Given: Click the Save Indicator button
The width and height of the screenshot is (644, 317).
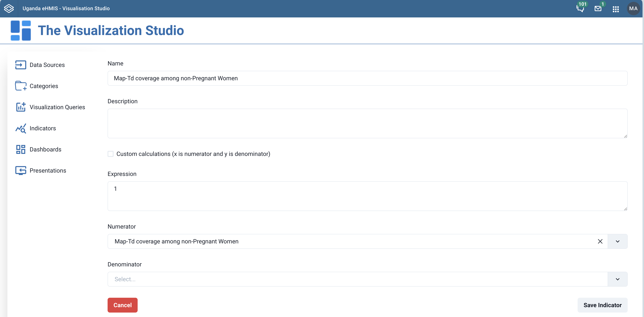Looking at the screenshot, I should tap(602, 305).
